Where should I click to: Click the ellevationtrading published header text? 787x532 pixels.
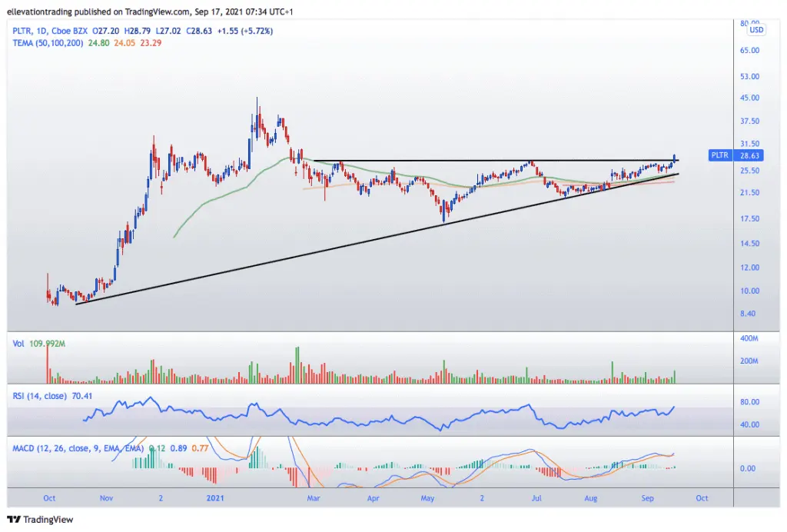pos(150,12)
